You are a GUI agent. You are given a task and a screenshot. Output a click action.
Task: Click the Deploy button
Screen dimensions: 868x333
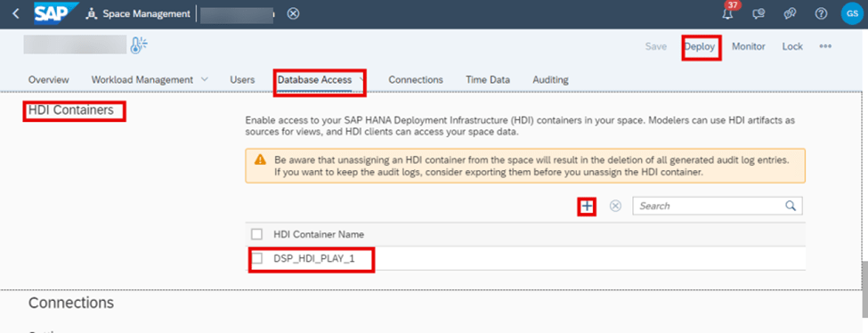(700, 46)
